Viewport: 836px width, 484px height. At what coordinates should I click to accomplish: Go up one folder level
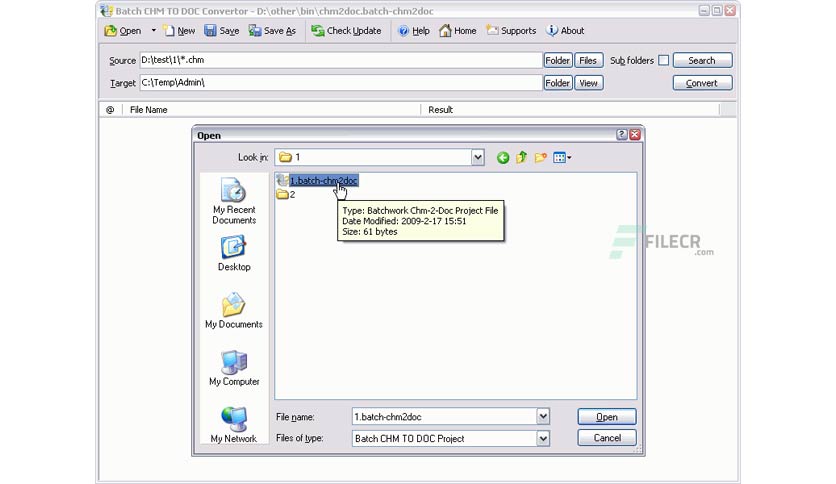pyautogui.click(x=521, y=157)
